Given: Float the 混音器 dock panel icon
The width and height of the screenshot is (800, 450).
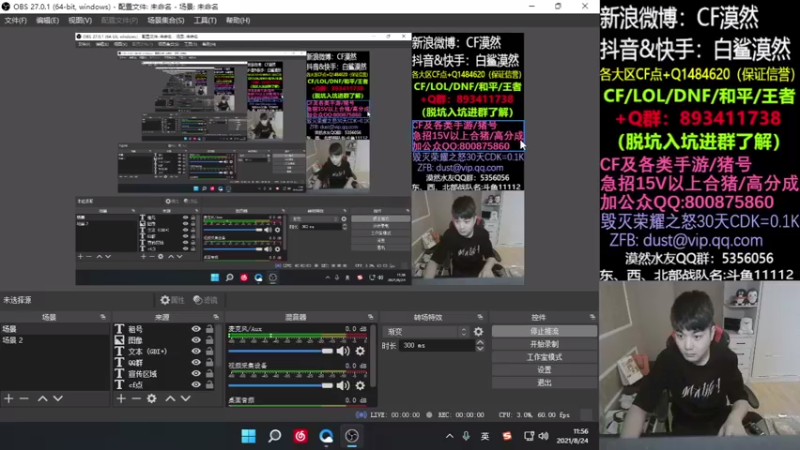Looking at the screenshot, I should pyautogui.click(x=370, y=317).
